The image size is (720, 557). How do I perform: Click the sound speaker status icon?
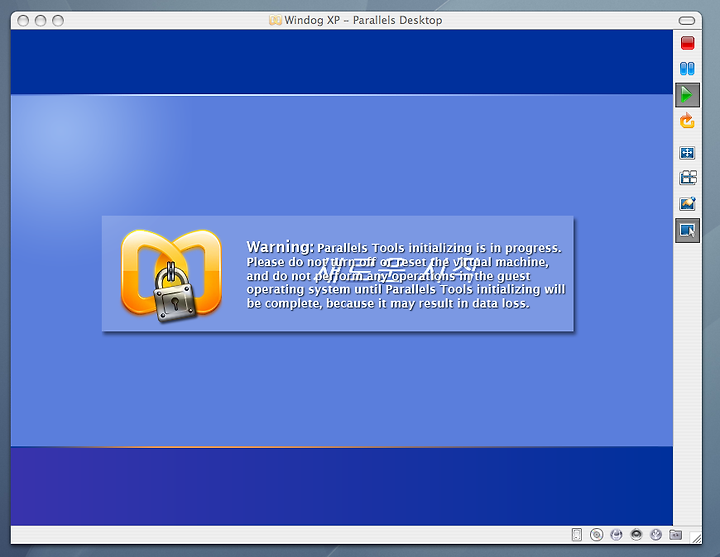[x=636, y=534]
